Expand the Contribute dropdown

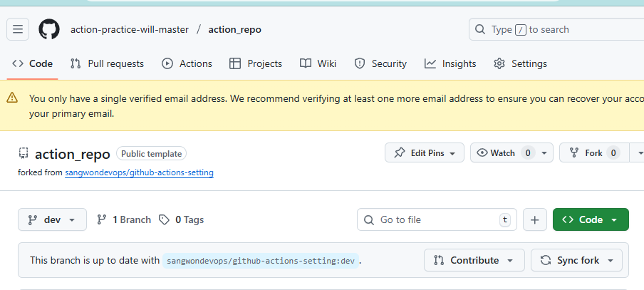coord(474,260)
